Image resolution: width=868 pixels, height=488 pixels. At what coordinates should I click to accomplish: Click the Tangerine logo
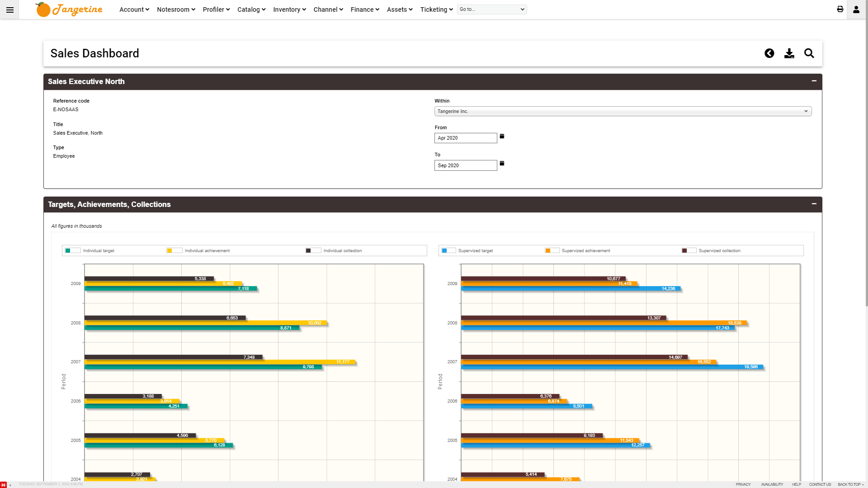click(x=69, y=9)
